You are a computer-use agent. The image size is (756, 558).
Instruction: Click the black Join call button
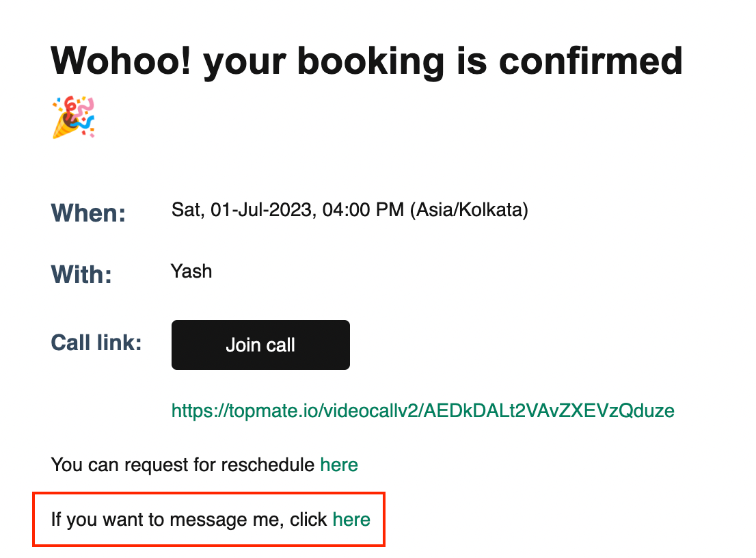(x=260, y=345)
